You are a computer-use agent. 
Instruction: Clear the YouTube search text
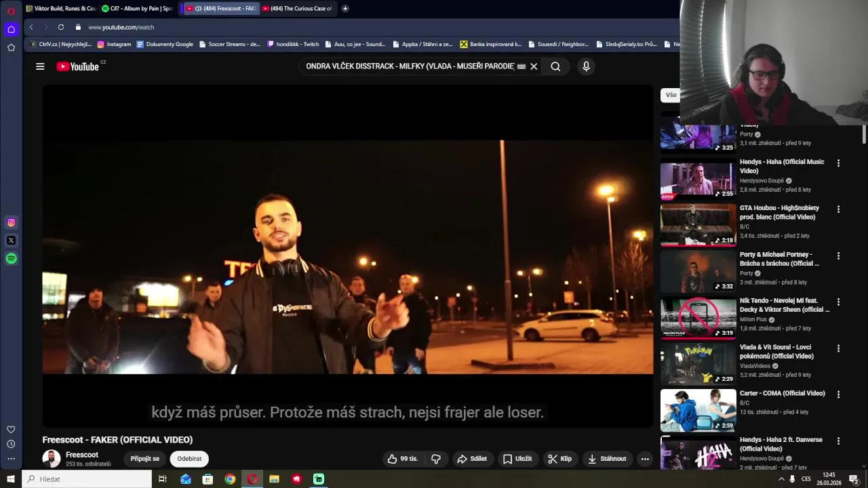click(534, 66)
